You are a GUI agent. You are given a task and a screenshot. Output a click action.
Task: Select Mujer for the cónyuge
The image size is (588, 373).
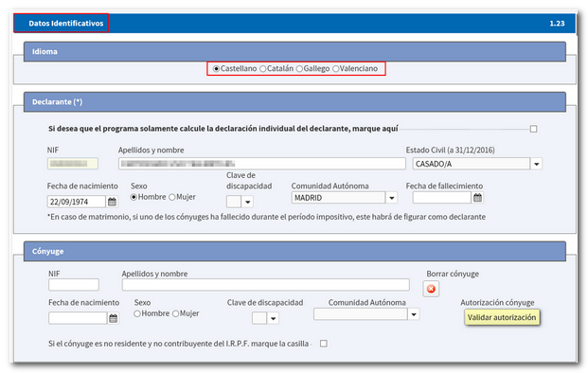pyautogui.click(x=175, y=313)
